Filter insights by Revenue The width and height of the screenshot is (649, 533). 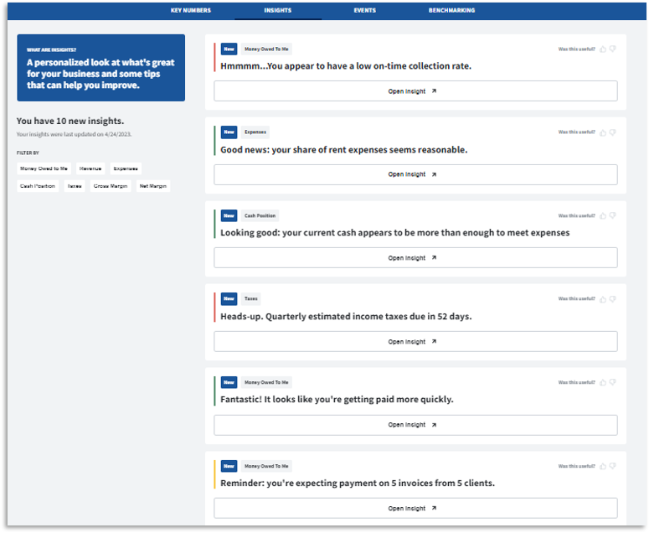pyautogui.click(x=90, y=168)
